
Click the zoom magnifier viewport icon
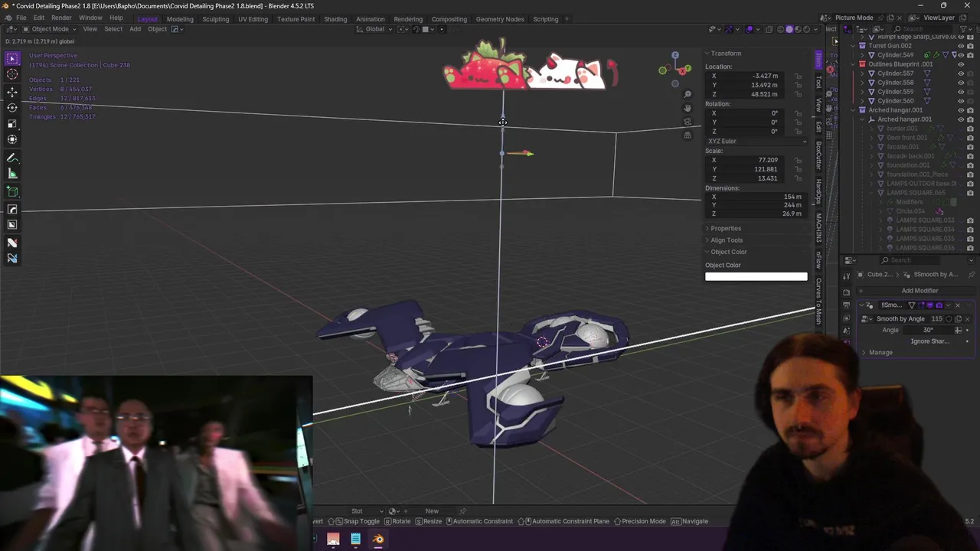[688, 95]
